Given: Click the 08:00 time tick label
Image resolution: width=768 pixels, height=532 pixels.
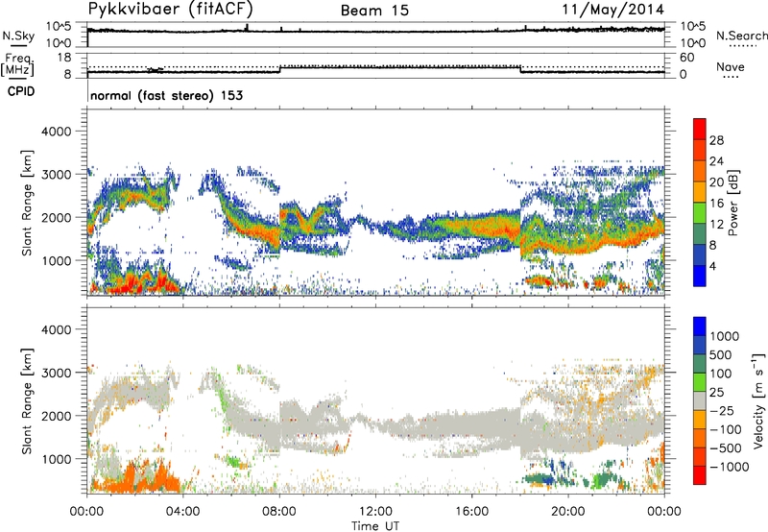Looking at the screenshot, I should (x=279, y=512).
